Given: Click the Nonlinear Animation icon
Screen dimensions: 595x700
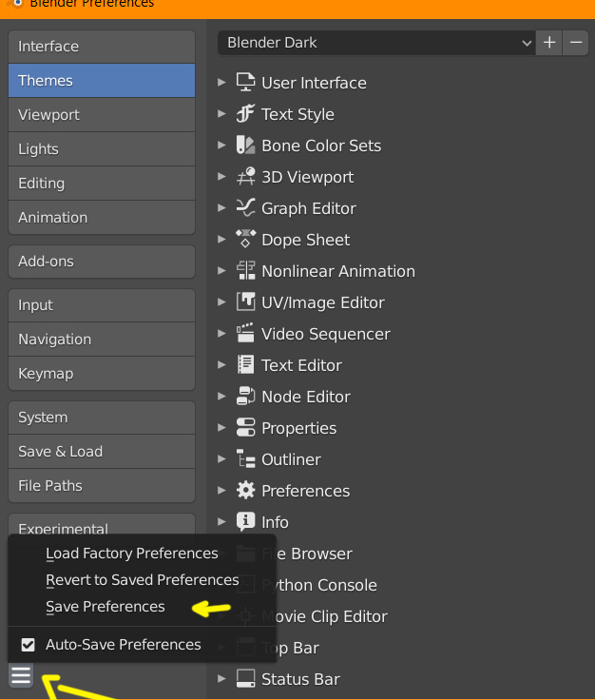Looking at the screenshot, I should coord(245,271).
